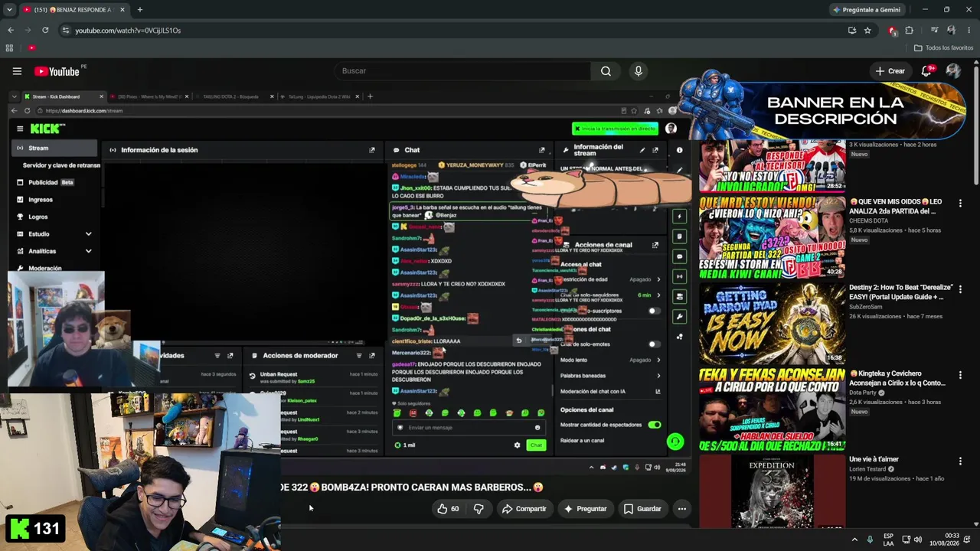Reload the YouTube page
This screenshot has height=551, width=980.
[x=46, y=31]
